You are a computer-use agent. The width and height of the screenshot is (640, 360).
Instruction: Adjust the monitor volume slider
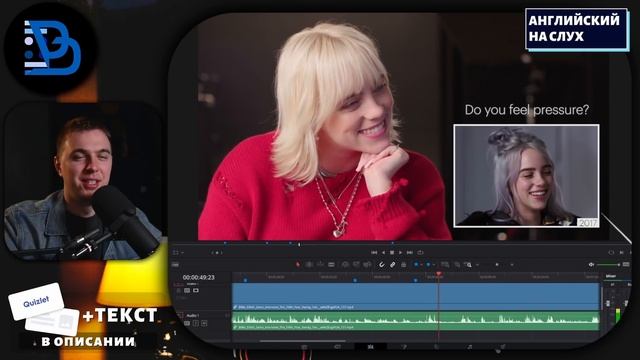tap(608, 265)
